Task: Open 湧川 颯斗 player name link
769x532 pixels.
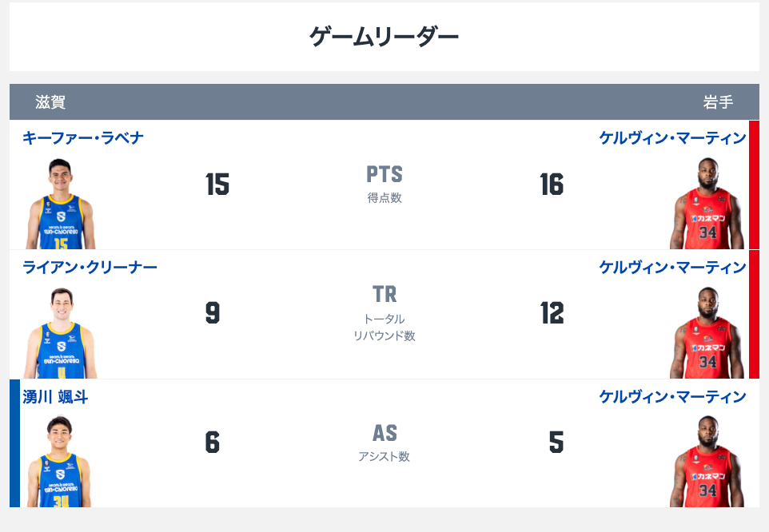Action: pyautogui.click(x=55, y=397)
